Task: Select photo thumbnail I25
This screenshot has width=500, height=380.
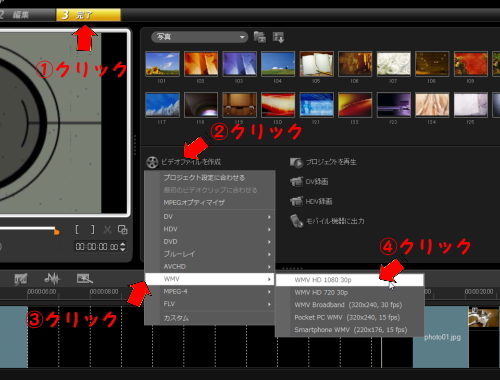Action: [471, 105]
